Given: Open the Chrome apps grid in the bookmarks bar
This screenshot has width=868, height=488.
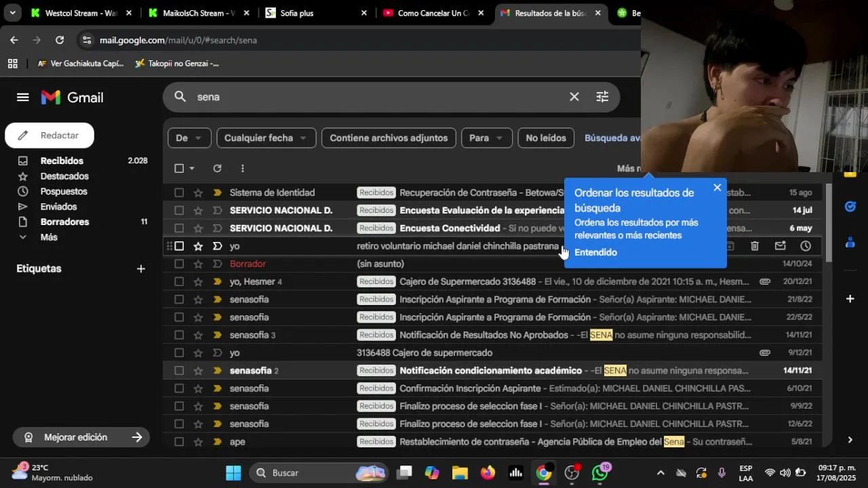Looking at the screenshot, I should point(12,64).
